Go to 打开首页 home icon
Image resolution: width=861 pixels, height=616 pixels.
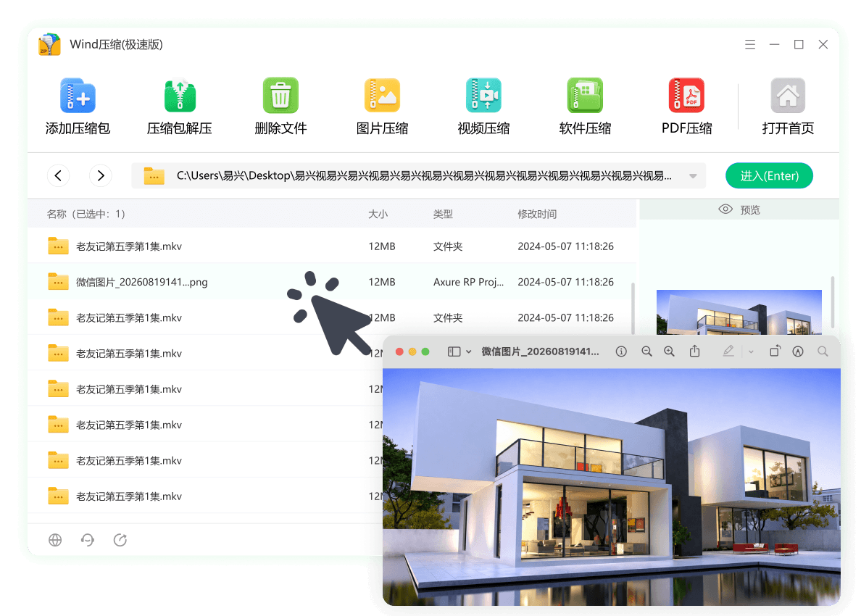[787, 95]
